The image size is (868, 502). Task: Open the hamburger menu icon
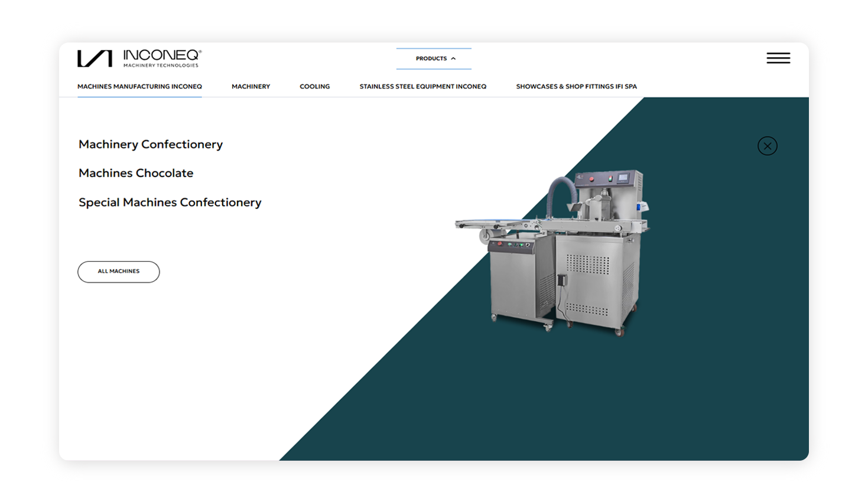pyautogui.click(x=778, y=58)
